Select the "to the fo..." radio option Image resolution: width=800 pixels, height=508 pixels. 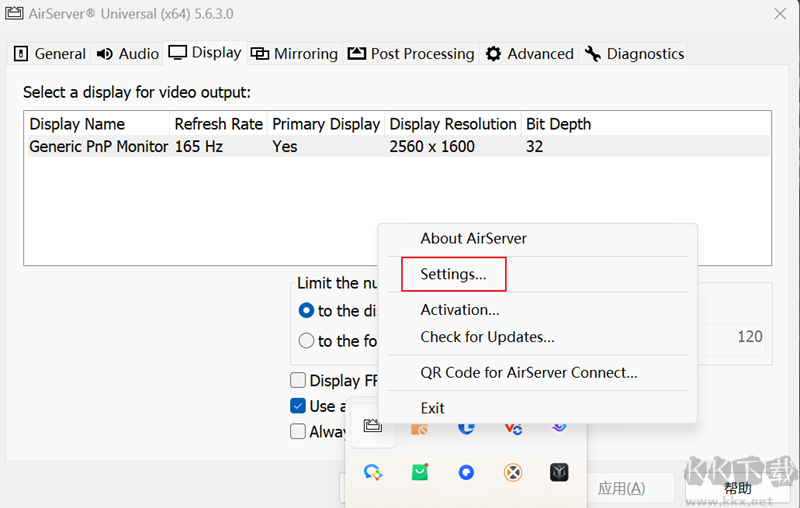[307, 341]
